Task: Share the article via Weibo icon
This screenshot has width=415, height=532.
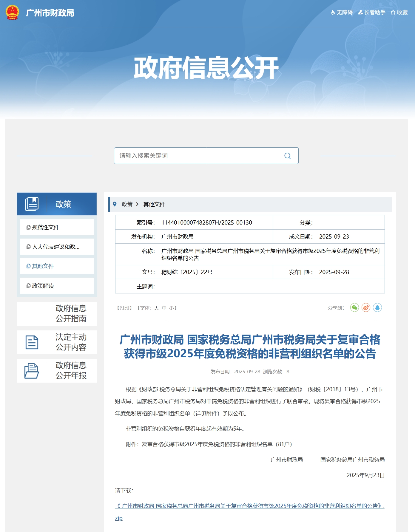Action: point(366,307)
